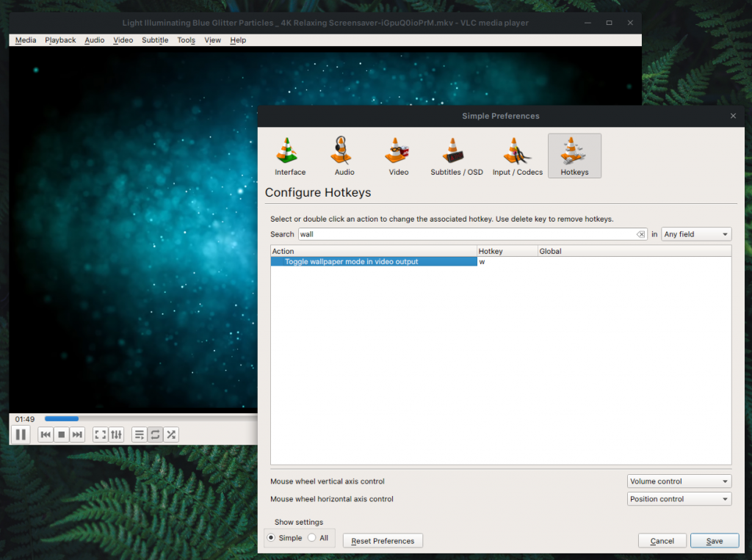752x560 pixels.
Task: Seek using the VLC playback progress bar
Action: 151,418
